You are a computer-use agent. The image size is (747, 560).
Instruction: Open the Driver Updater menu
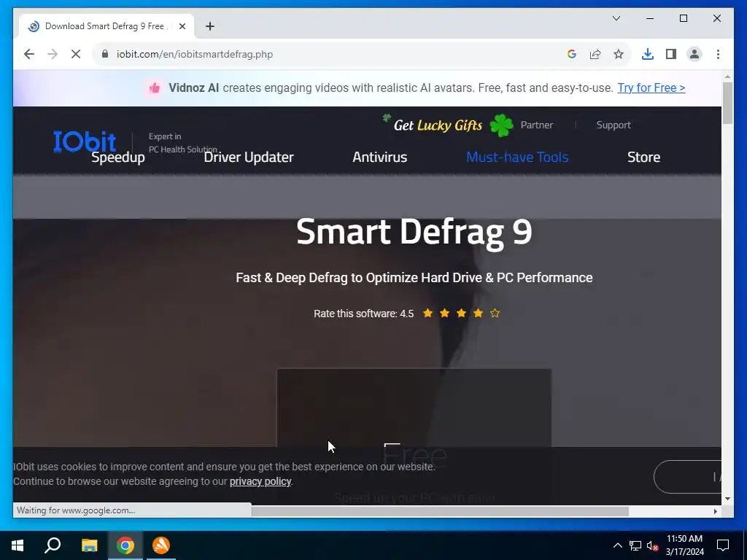tap(248, 157)
